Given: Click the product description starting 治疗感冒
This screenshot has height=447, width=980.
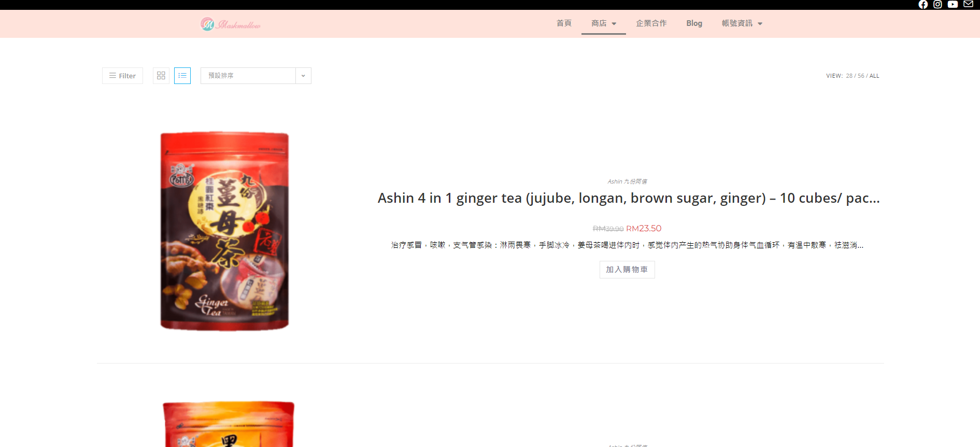Looking at the screenshot, I should (627, 245).
